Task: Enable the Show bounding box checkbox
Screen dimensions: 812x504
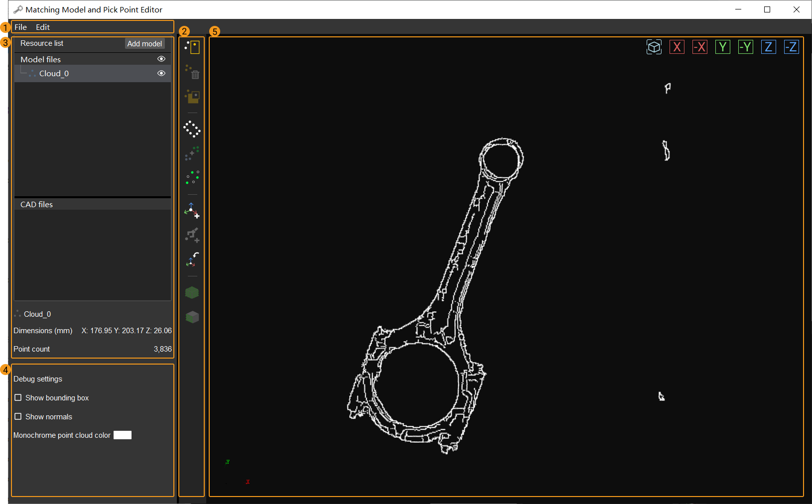Action: coord(18,397)
